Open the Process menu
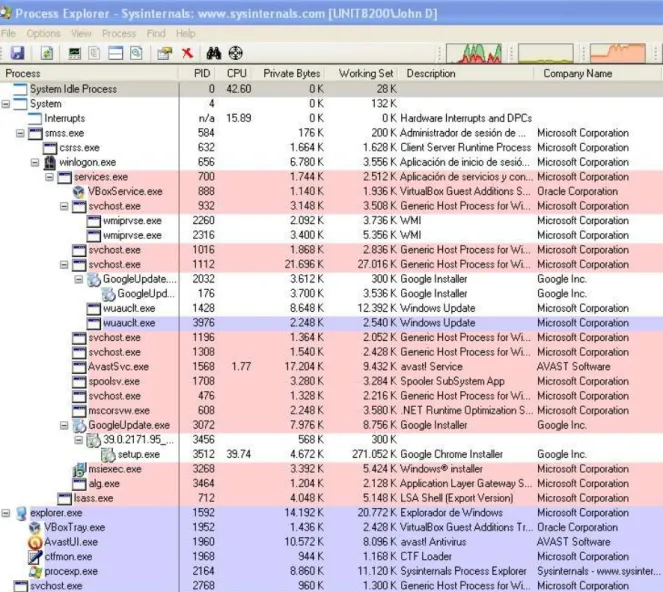 click(x=119, y=33)
